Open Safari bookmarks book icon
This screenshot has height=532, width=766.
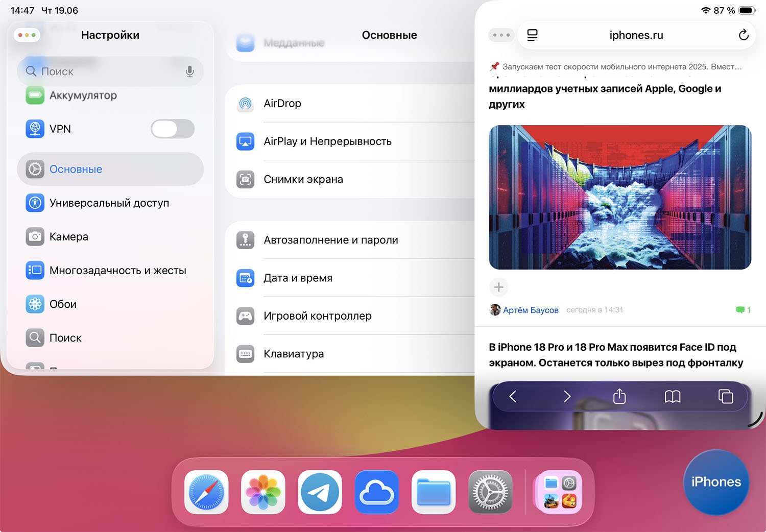click(673, 397)
